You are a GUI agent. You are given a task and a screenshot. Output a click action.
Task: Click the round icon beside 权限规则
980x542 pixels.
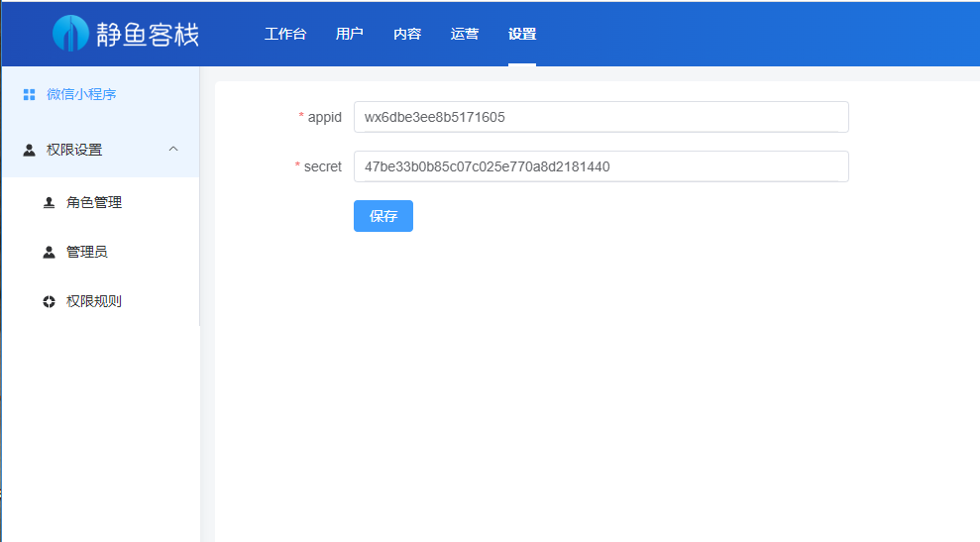point(49,302)
